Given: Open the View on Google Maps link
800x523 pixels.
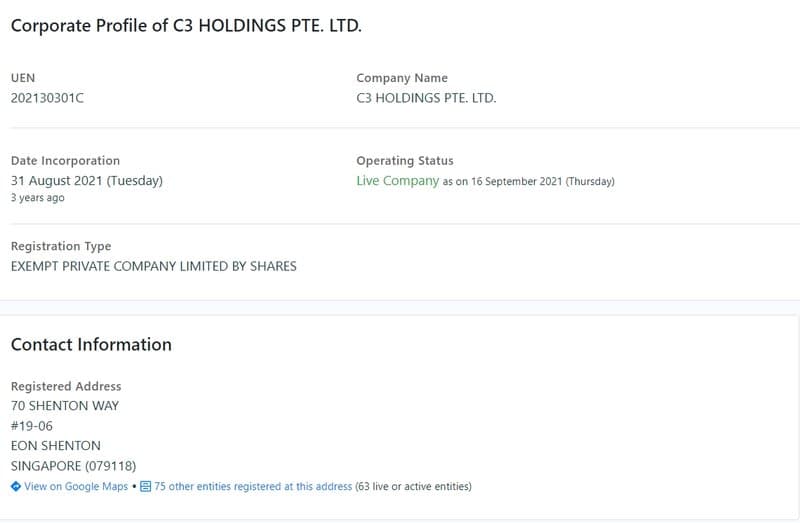Looking at the screenshot, I should click(76, 487).
